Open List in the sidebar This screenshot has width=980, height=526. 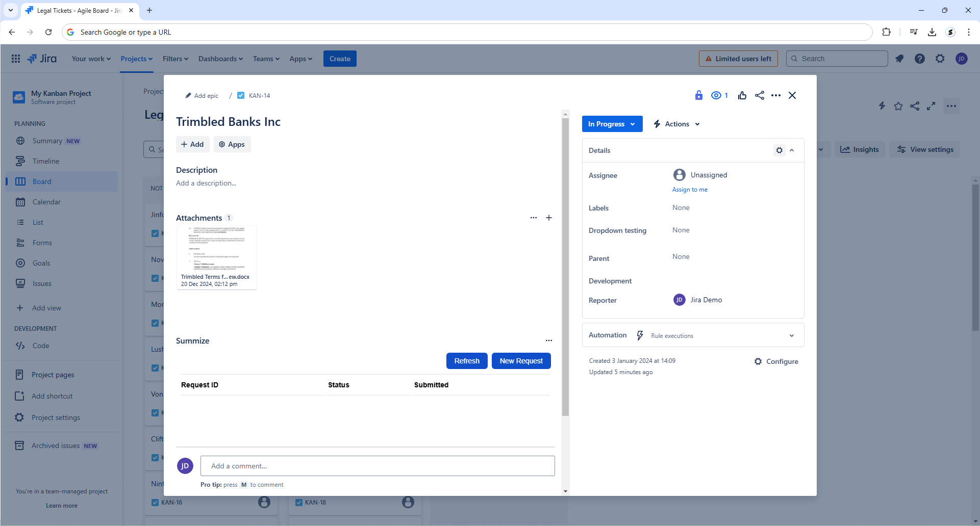point(62,222)
